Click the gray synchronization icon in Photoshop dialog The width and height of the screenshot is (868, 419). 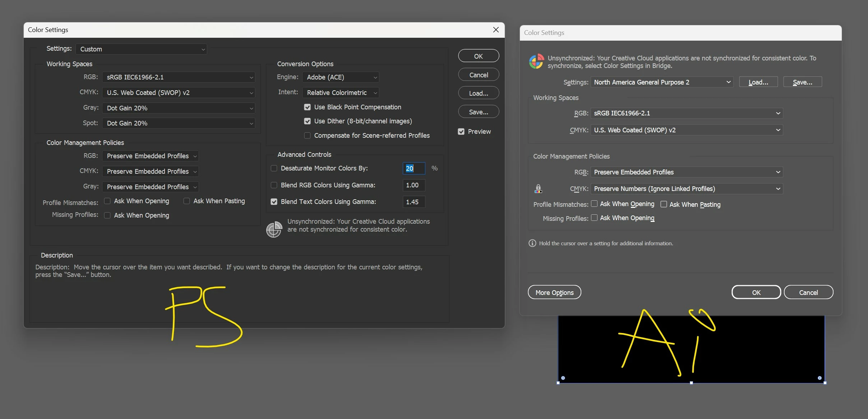coord(274,229)
